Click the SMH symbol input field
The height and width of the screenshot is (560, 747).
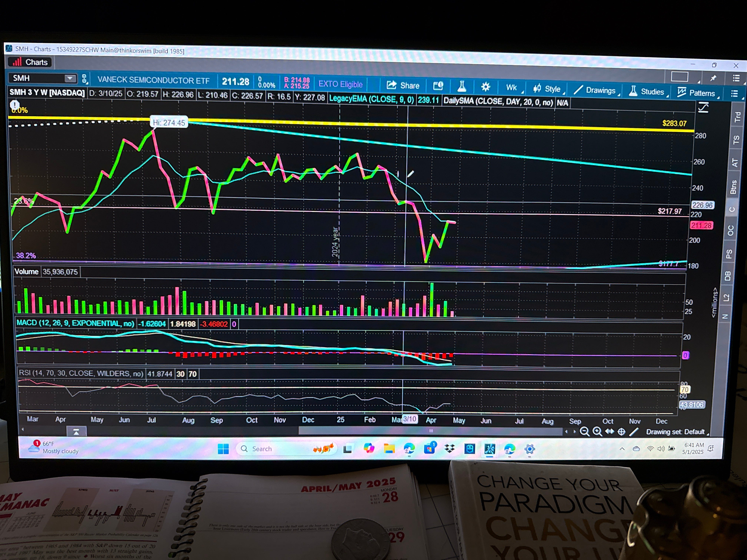point(38,78)
